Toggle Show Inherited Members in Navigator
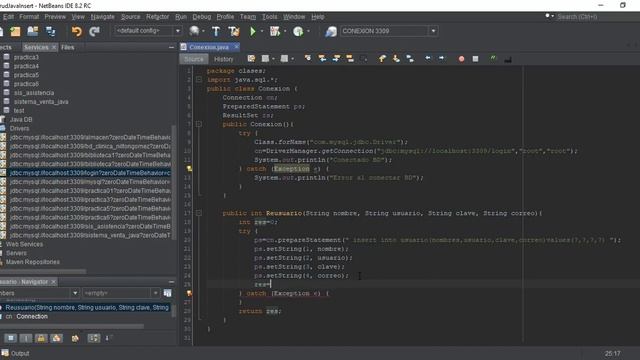 [11, 338]
